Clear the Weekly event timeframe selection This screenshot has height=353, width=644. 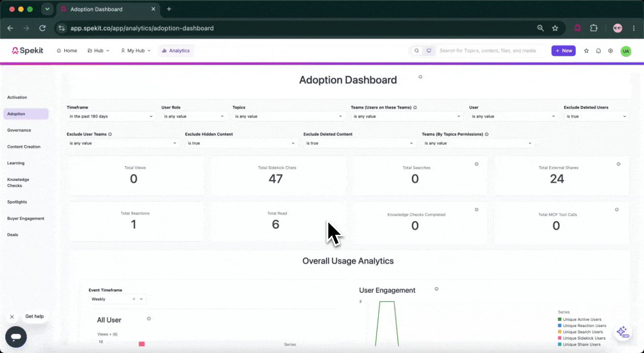pos(134,299)
